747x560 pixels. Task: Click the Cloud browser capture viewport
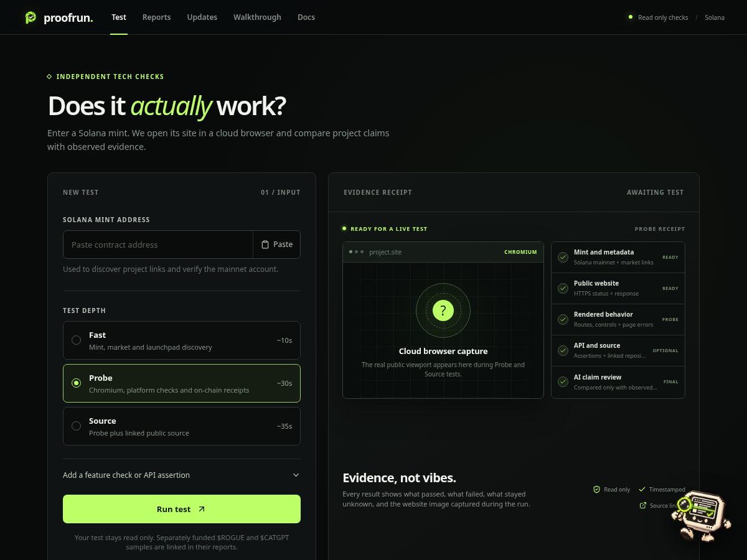point(443,330)
